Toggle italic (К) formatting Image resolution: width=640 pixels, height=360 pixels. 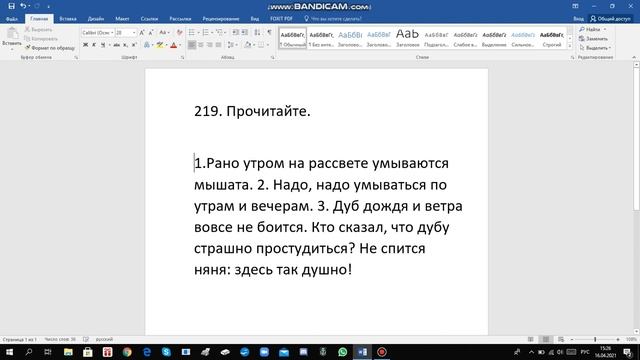[x=94, y=45]
